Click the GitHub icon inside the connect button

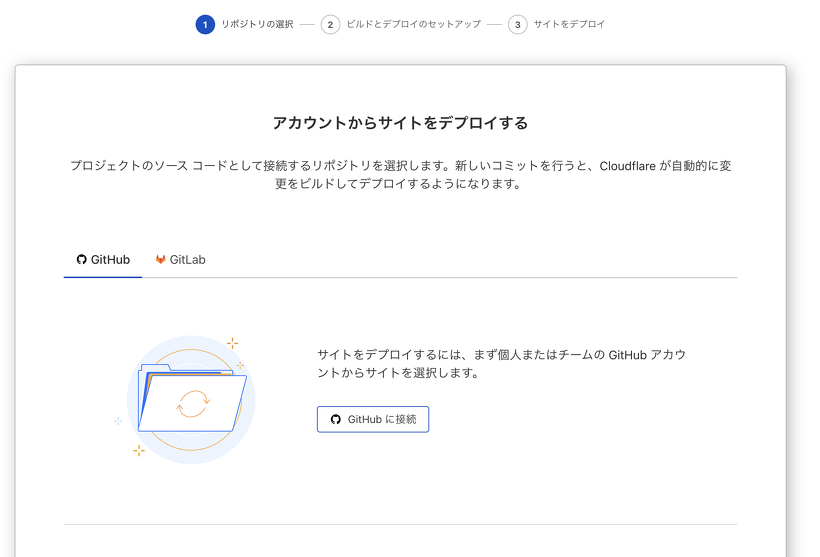336,419
